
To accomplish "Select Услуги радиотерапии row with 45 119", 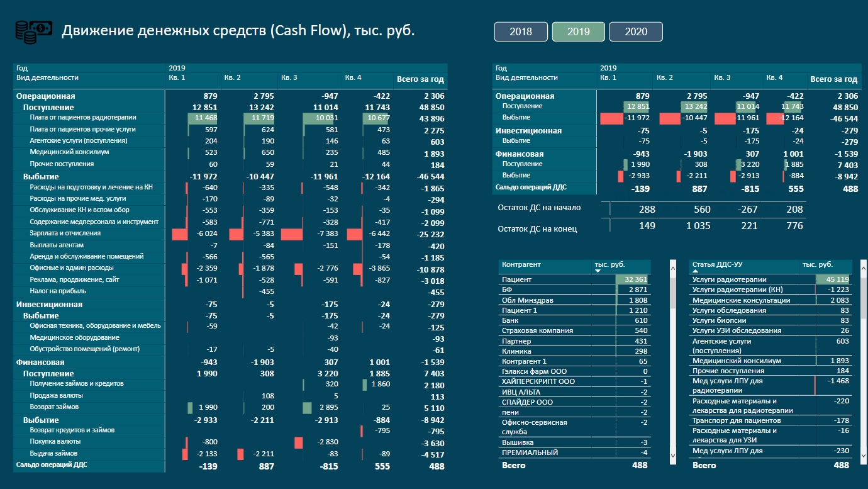I will pos(771,279).
